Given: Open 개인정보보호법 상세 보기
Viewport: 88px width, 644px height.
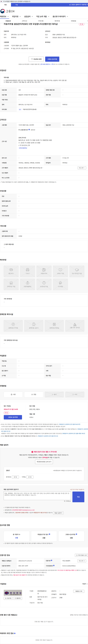Looking at the screenshot, I should tap(44, 462).
